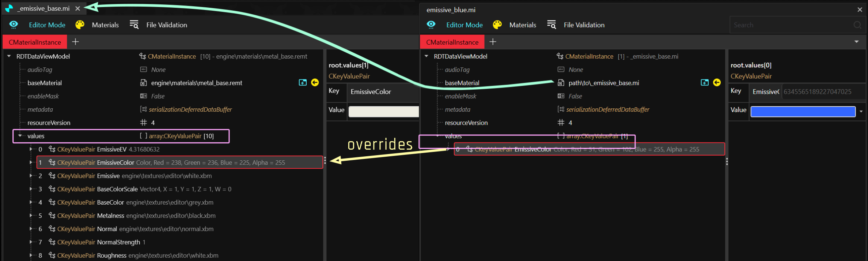The image size is (868, 261).
Task: Expand EmissiveEV entry at index 0
Action: (x=31, y=149)
